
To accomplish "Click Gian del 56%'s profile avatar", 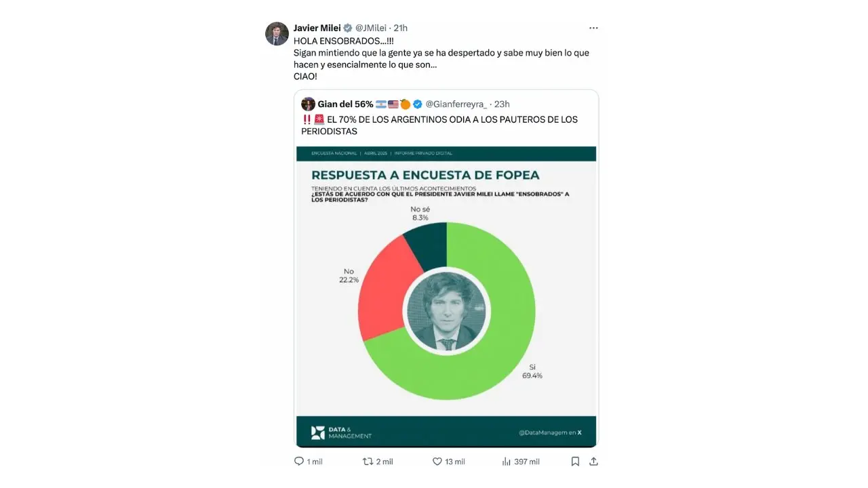I will [309, 104].
